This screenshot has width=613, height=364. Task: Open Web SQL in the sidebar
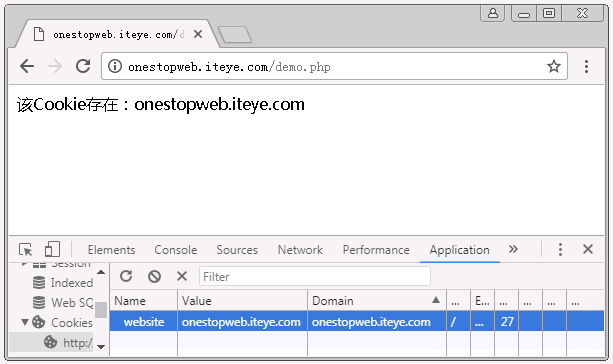(x=63, y=303)
